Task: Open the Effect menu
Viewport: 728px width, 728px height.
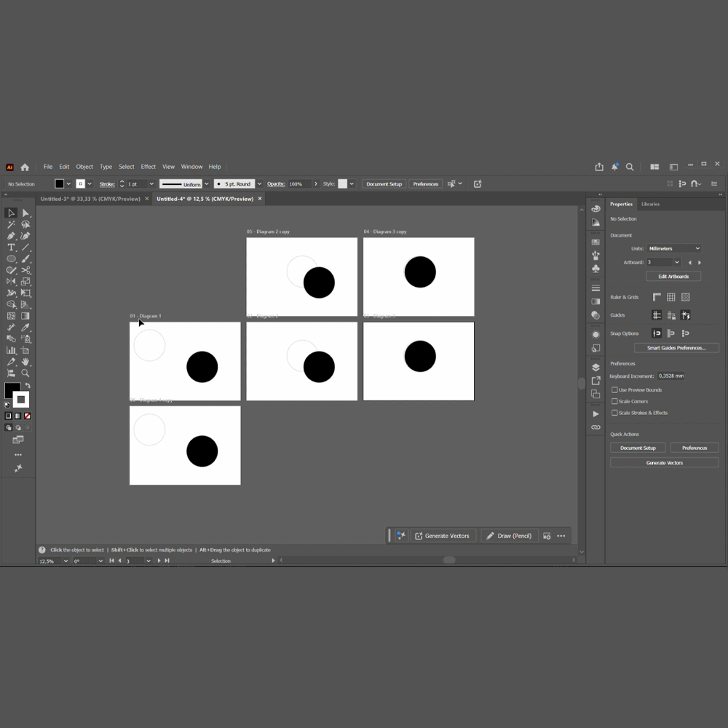Action: click(148, 167)
